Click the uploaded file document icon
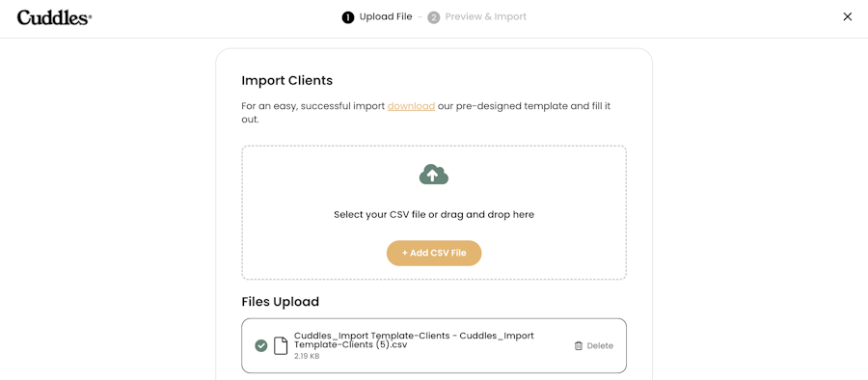 coord(282,345)
